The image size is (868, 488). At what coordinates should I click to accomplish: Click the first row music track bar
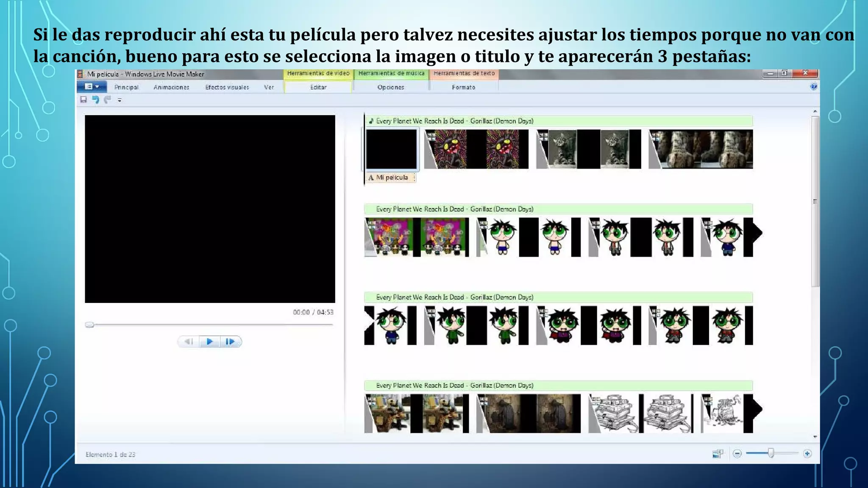point(559,121)
